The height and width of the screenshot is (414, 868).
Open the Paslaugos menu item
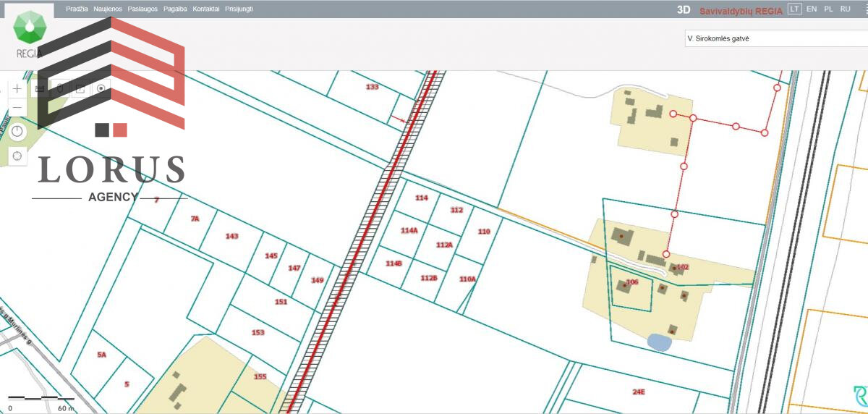[142, 9]
